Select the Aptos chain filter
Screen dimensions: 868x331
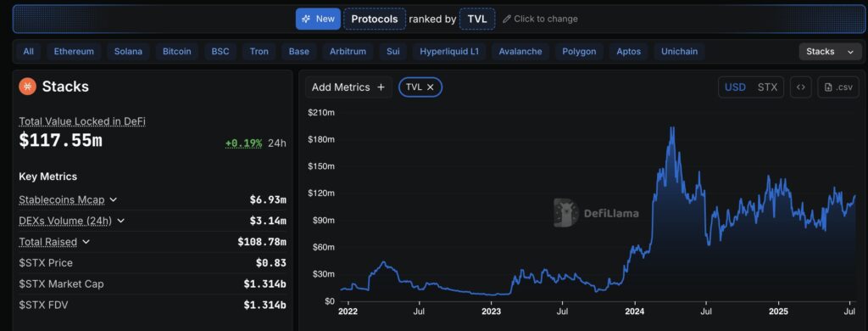[x=628, y=52]
